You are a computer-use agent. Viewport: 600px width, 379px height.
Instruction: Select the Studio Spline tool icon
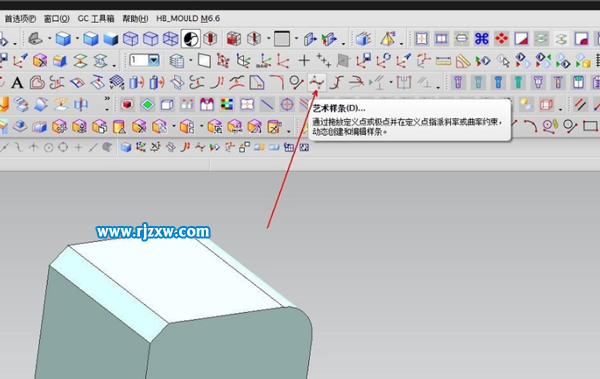[317, 82]
